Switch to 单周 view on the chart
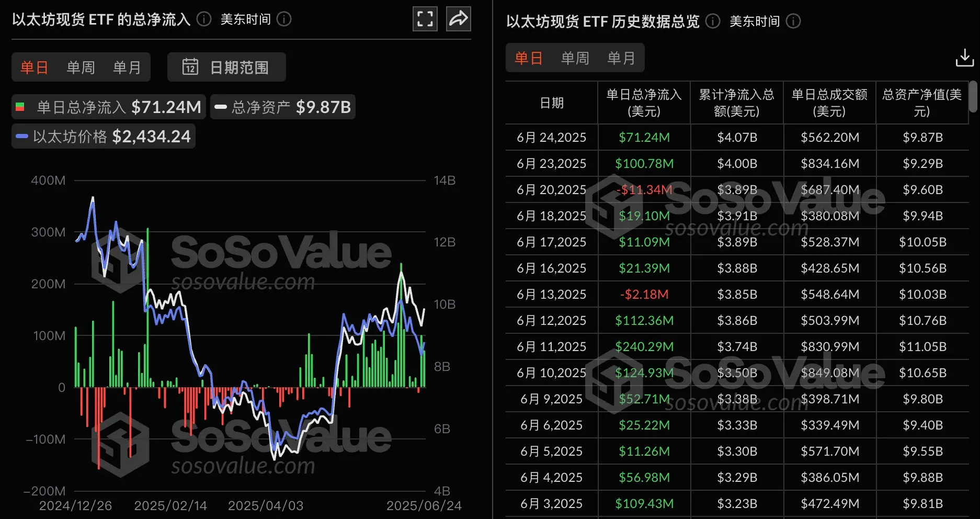 pos(79,67)
